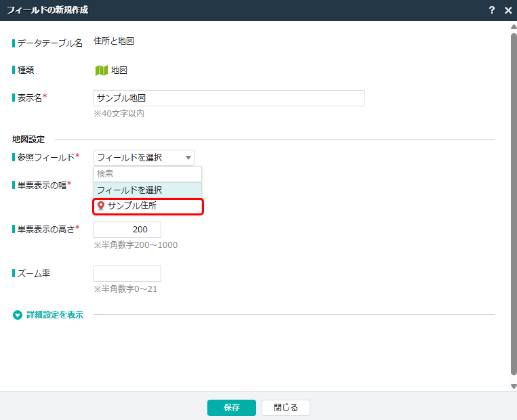
Task: Click the 単票表示の高さ label
Action: [x=46, y=229]
